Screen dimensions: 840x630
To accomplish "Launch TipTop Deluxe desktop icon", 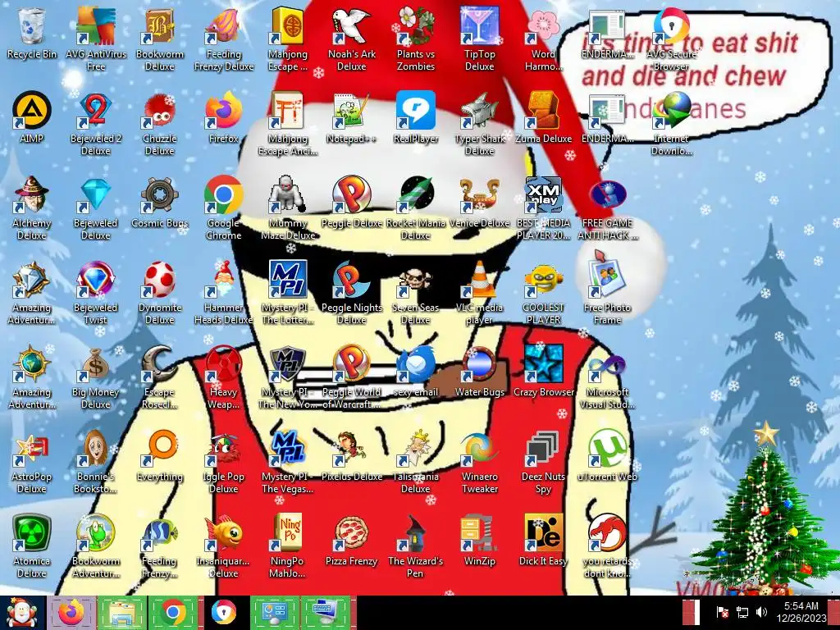I will [479, 39].
